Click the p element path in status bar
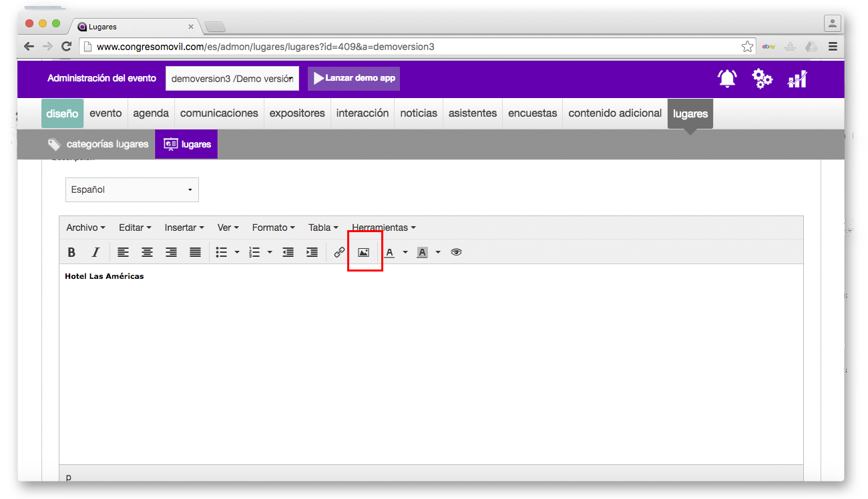This screenshot has width=868, height=499. coord(69,477)
